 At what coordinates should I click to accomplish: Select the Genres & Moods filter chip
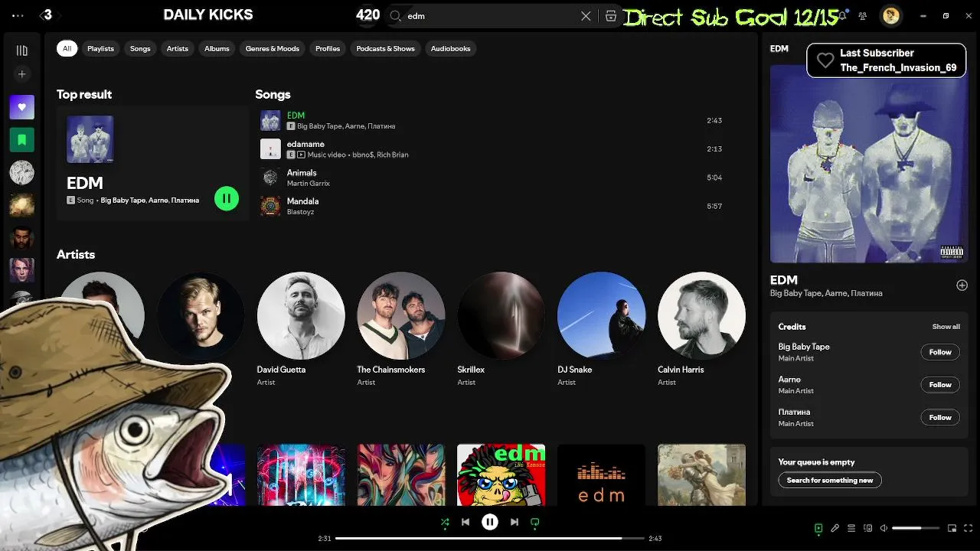point(273,48)
